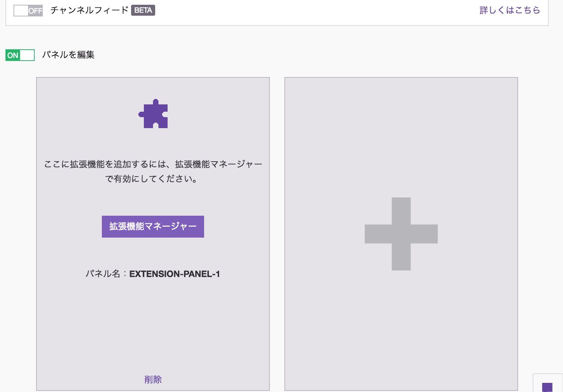This screenshot has height=392, width=563.
Task: Click the チャンネルフィード label
Action: pyautogui.click(x=89, y=10)
